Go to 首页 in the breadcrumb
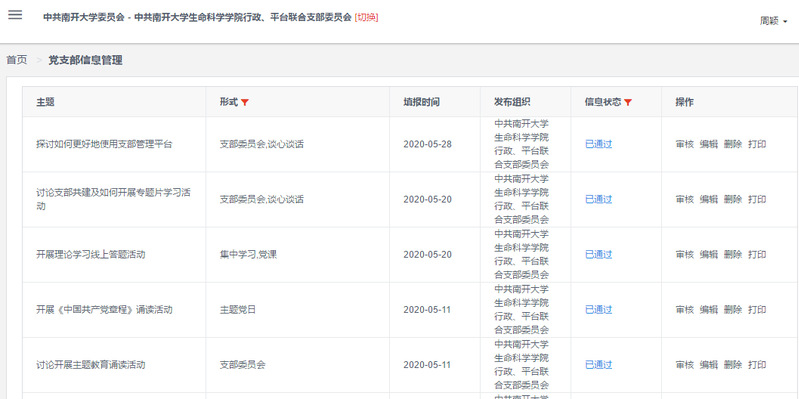Image resolution: width=799 pixels, height=399 pixels. [17, 60]
